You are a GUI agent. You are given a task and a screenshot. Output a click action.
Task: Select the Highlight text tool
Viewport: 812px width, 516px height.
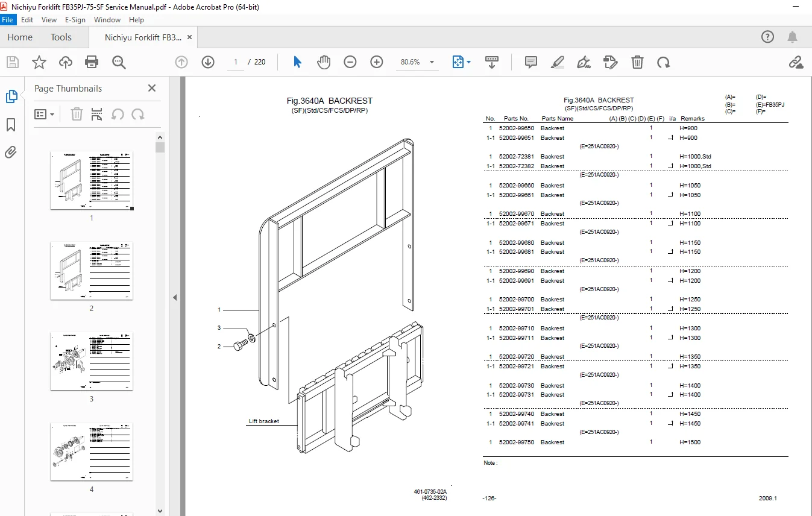[558, 62]
